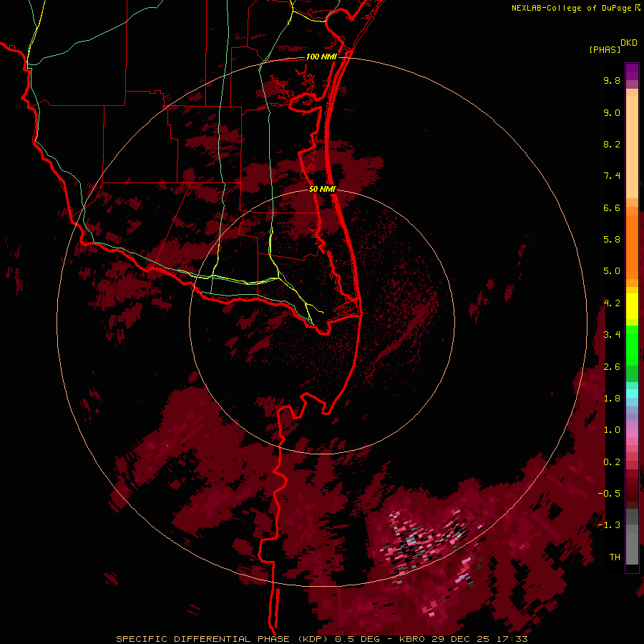Click the 4.2 scale value
644x644 pixels.
click(x=612, y=303)
